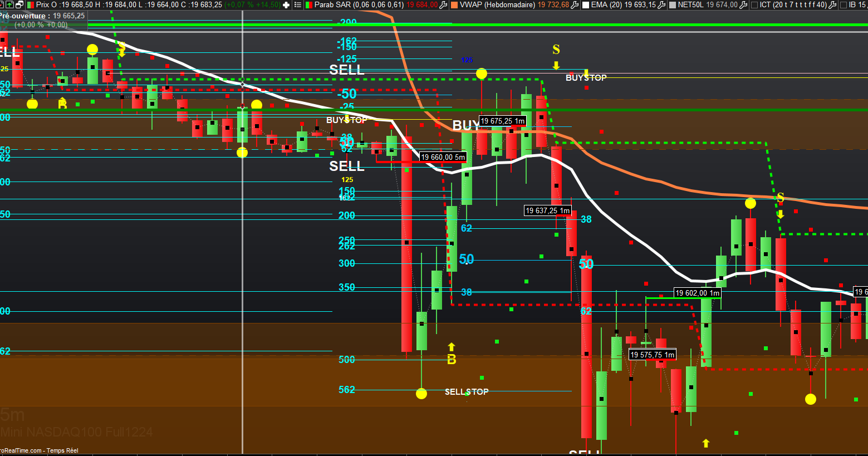Click the green export arrow icon

tap(9, 4)
